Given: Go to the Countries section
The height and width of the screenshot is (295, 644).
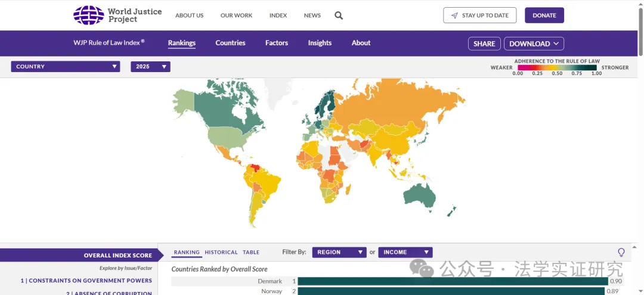Looking at the screenshot, I should coord(230,43).
